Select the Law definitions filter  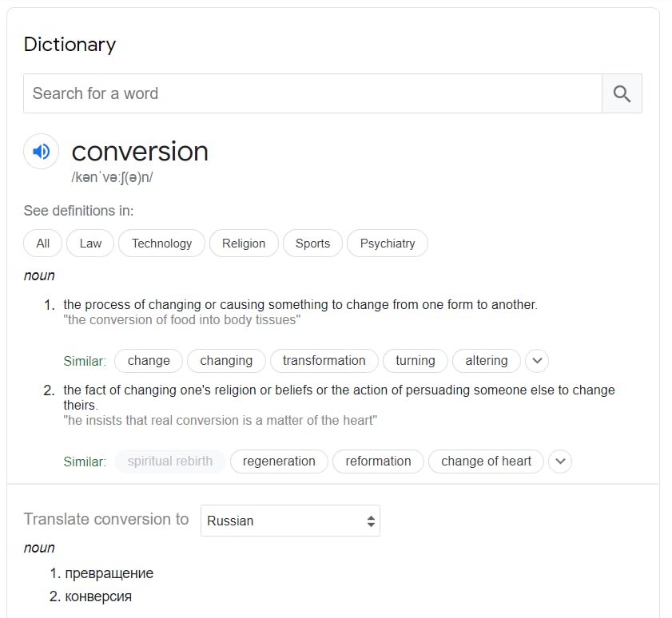coord(90,244)
